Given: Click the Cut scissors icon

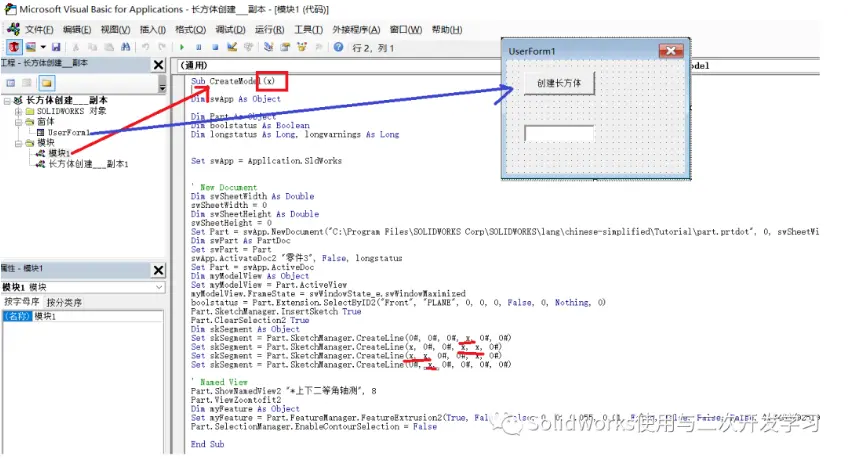Looking at the screenshot, I should 76,47.
